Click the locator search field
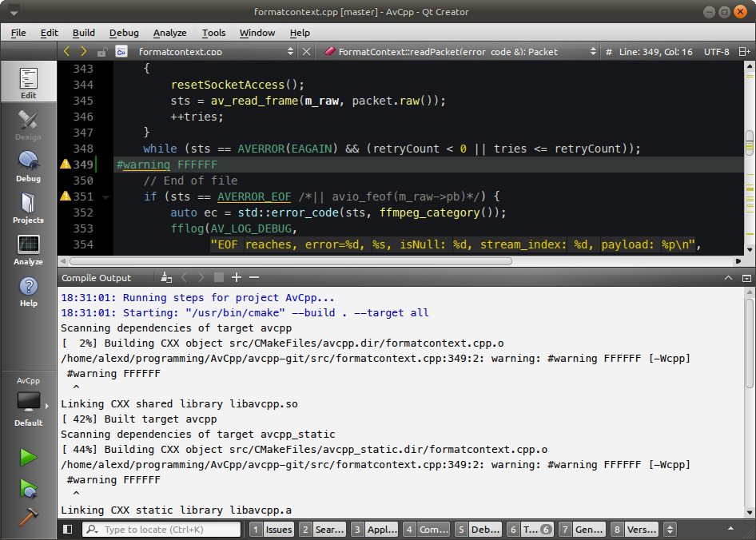This screenshot has height=540, width=756. pyautogui.click(x=161, y=530)
